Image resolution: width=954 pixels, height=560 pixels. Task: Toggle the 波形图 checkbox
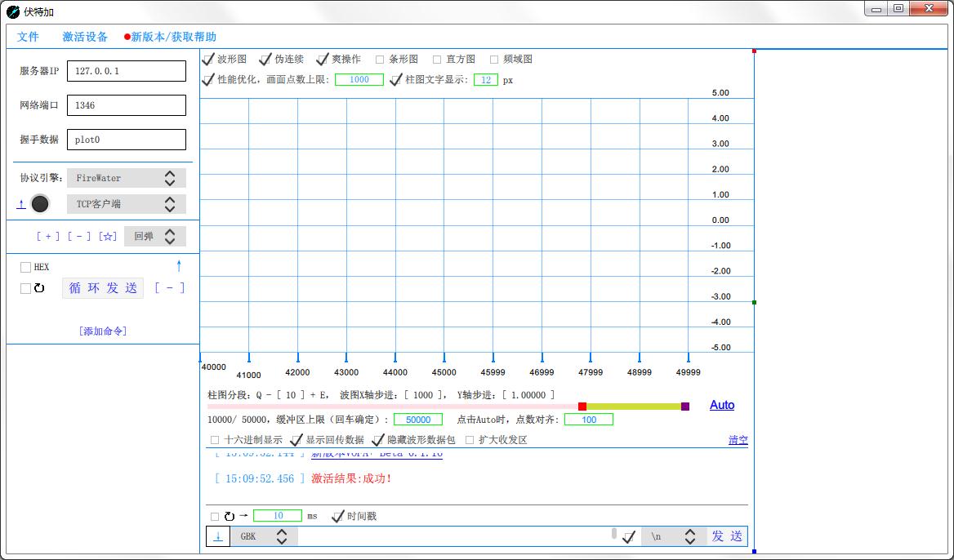(x=208, y=59)
